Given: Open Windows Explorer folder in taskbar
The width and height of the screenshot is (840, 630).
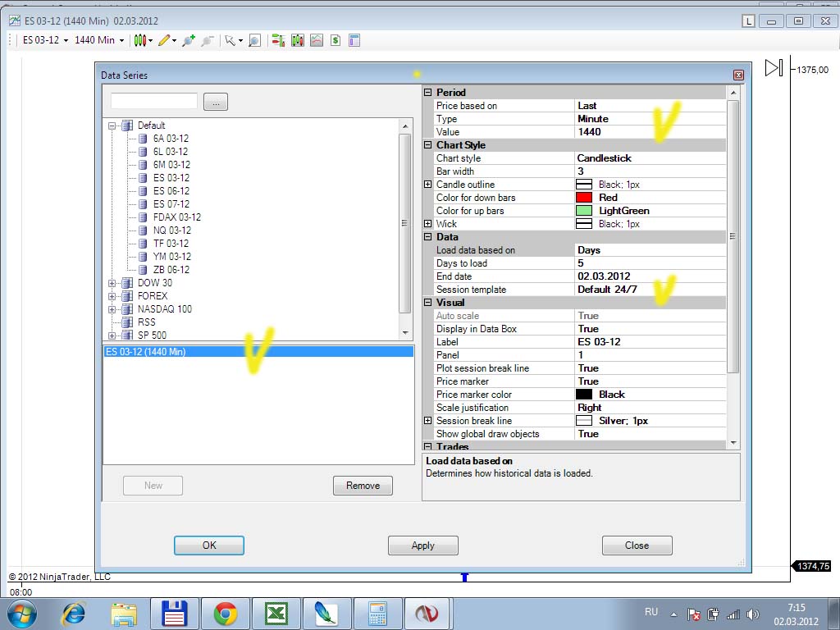Looking at the screenshot, I should point(124,614).
